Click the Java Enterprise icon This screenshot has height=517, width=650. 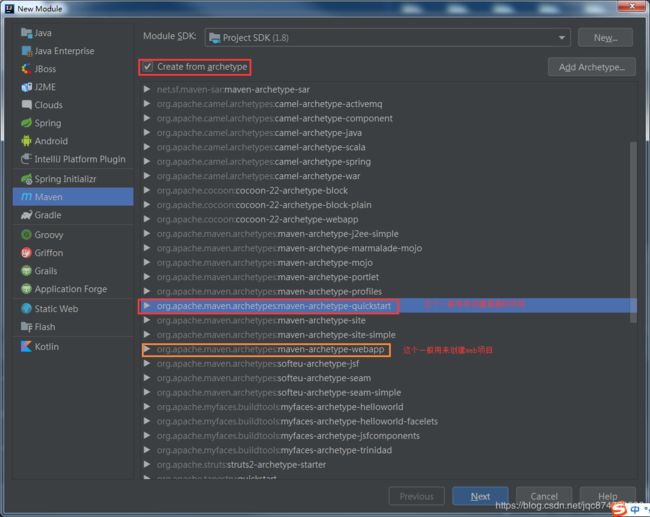click(27, 51)
